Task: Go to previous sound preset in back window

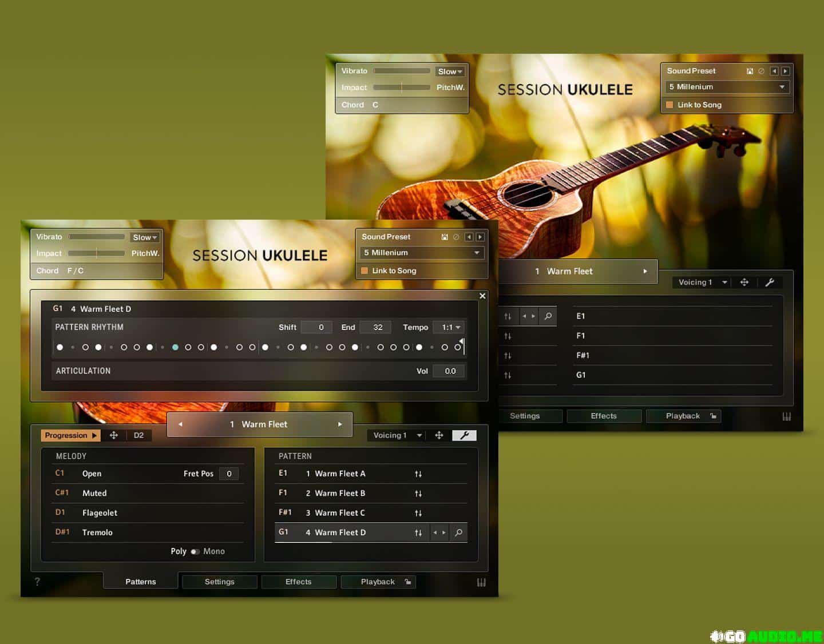Action: (774, 71)
